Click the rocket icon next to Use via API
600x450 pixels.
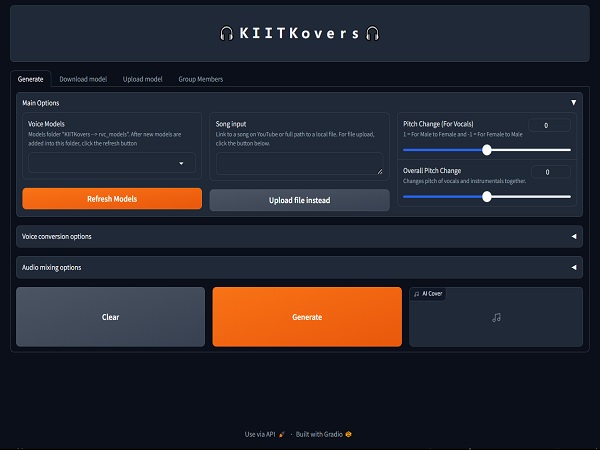[282, 434]
